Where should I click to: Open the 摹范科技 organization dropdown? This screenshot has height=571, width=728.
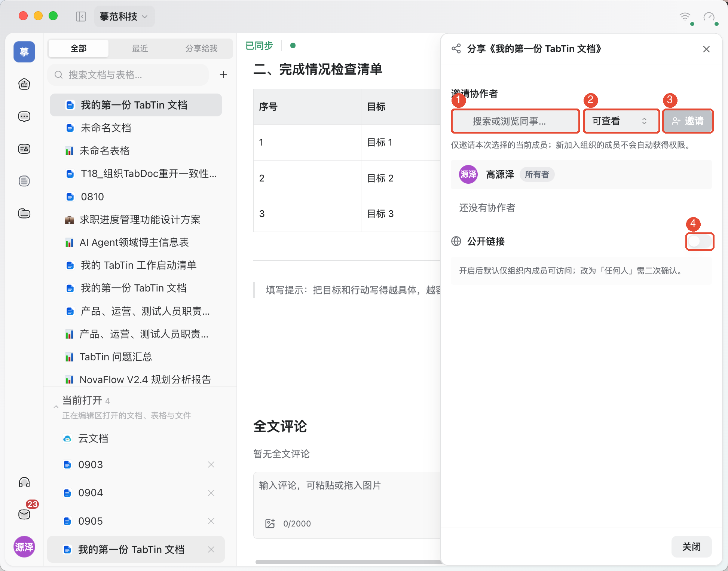click(x=124, y=16)
